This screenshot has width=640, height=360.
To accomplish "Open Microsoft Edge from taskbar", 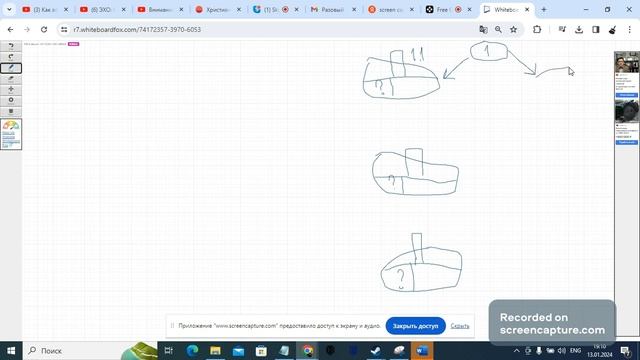I will (192, 351).
